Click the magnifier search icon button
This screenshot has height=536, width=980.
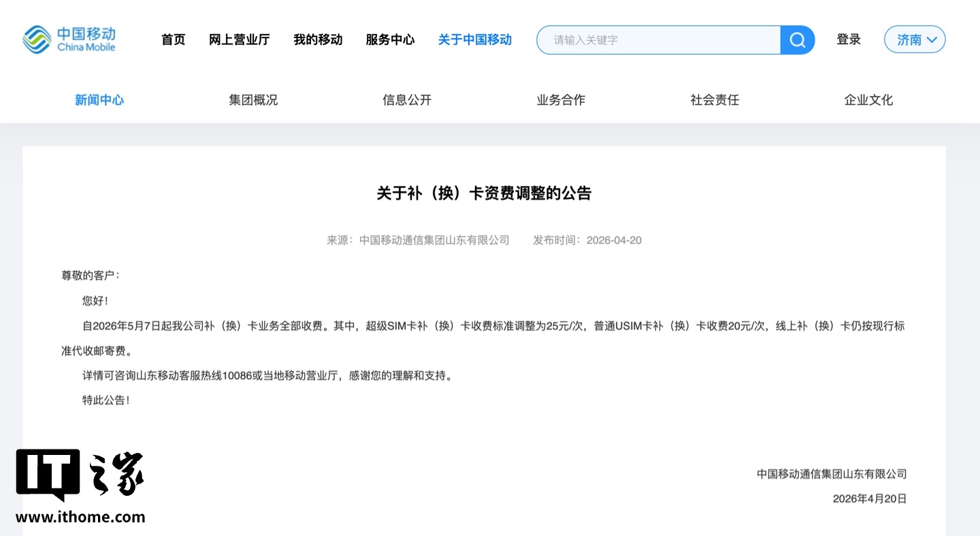click(x=797, y=40)
